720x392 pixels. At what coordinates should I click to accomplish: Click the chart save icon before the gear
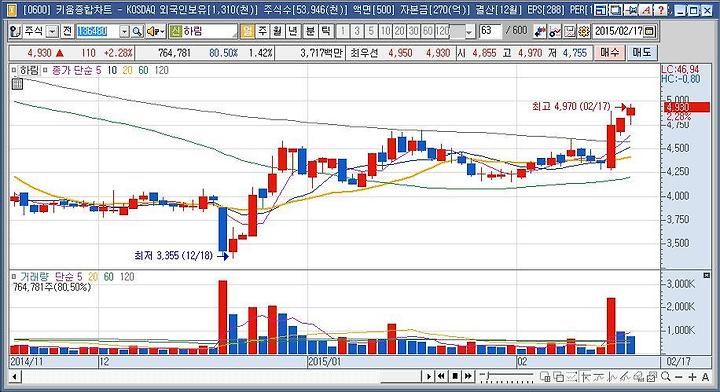(569, 31)
